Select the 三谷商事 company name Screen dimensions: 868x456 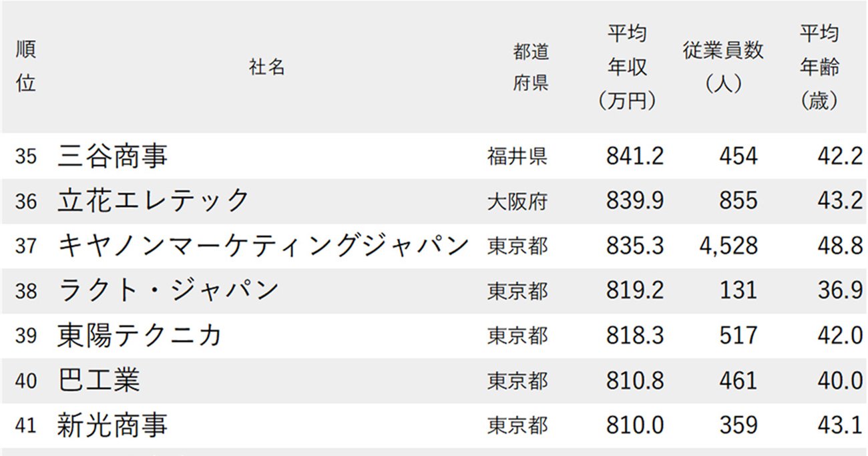point(113,156)
